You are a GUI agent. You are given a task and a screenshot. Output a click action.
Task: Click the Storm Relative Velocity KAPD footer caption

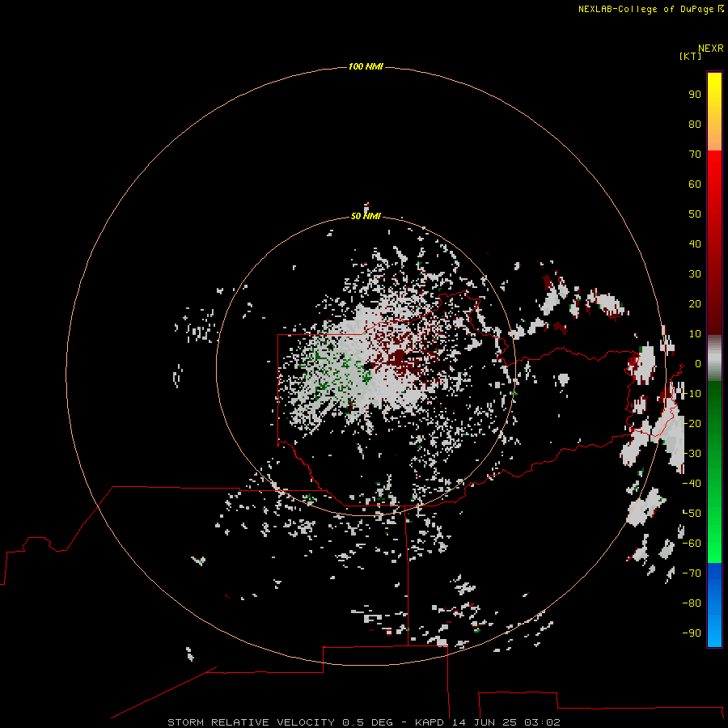tap(364, 722)
